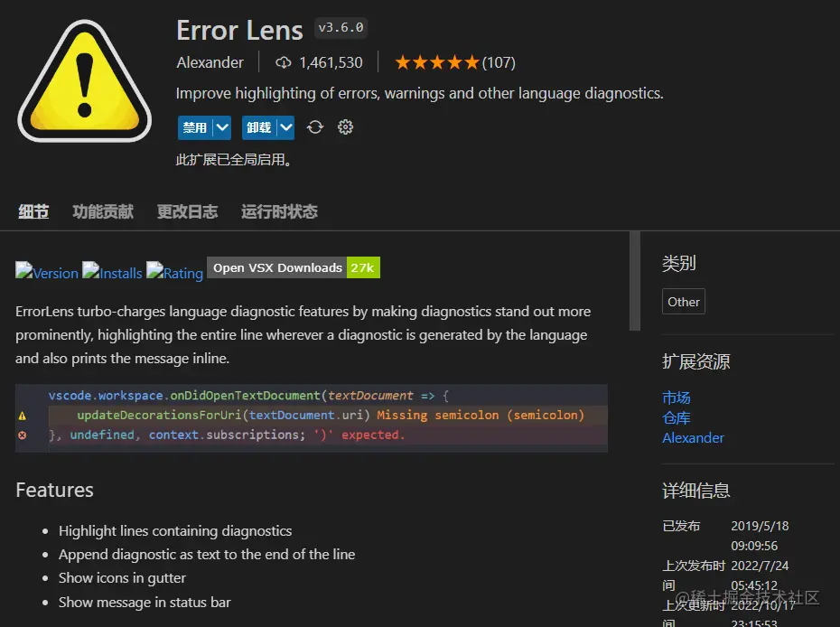
Task: Click the broken Installs badge image
Action: pos(113,271)
